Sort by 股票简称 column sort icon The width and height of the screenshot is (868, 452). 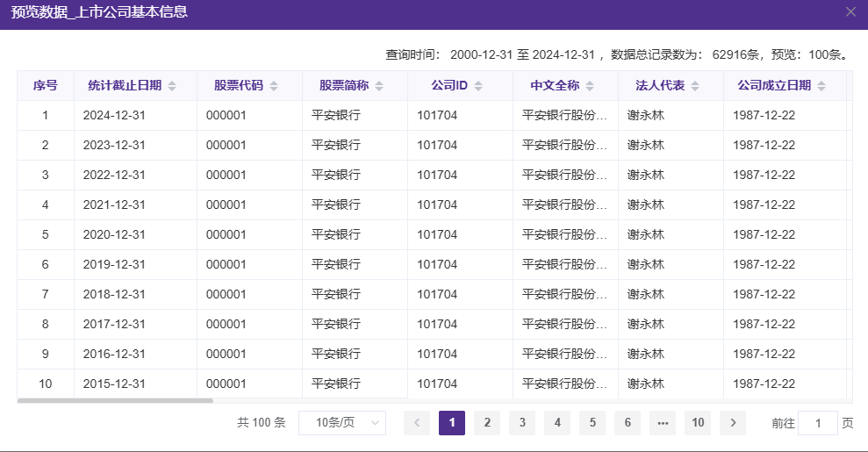[x=378, y=86]
